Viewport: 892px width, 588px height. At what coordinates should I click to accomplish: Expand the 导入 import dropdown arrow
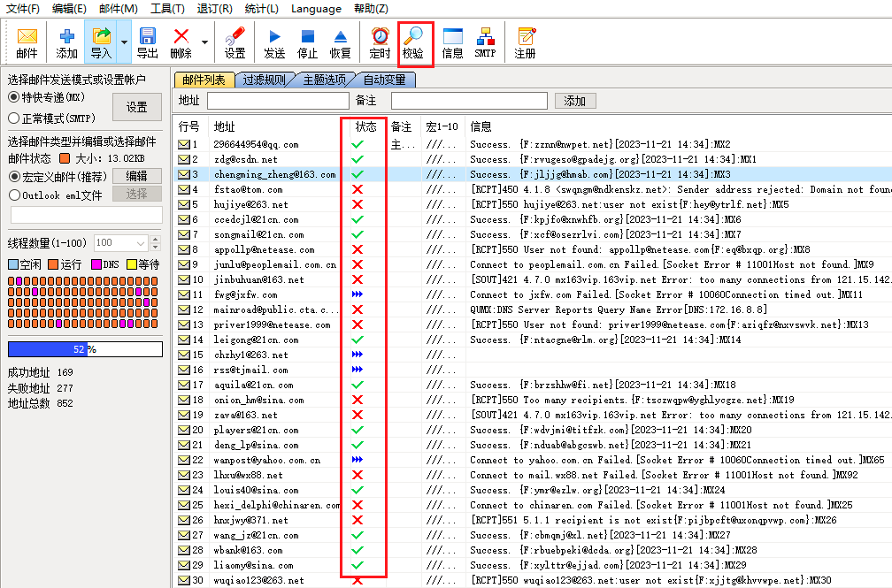(124, 42)
